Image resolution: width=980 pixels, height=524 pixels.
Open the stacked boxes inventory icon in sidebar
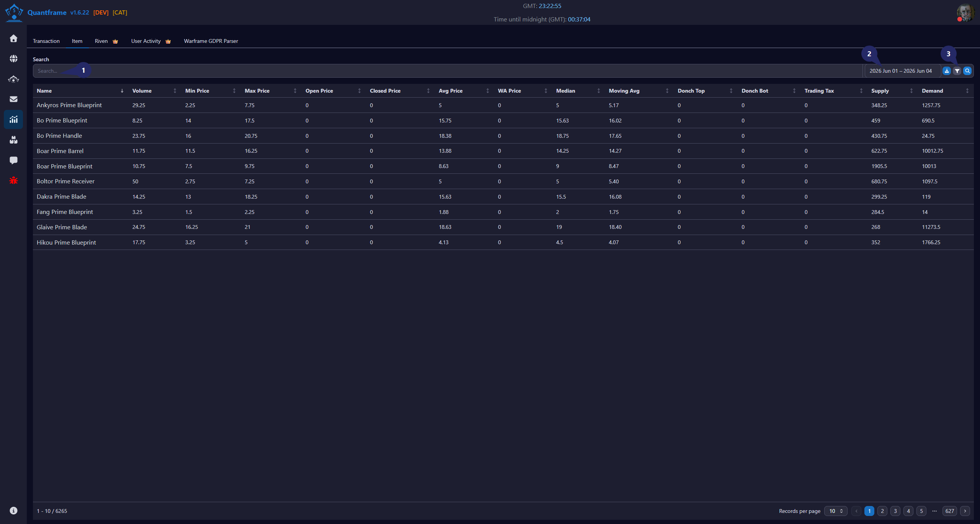coord(13,140)
